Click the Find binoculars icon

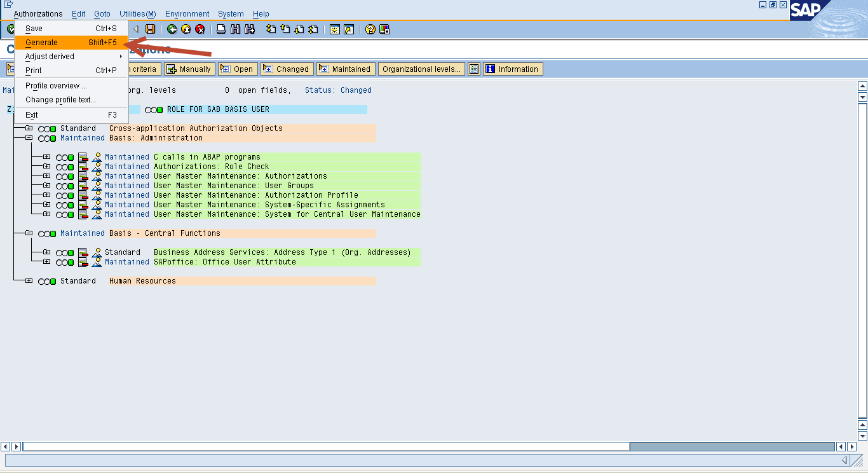coord(236,29)
